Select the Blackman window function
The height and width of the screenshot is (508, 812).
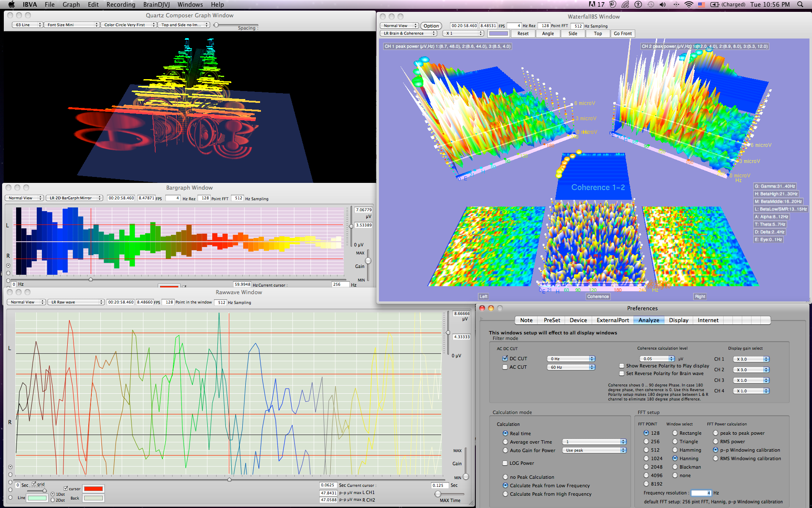coord(675,467)
